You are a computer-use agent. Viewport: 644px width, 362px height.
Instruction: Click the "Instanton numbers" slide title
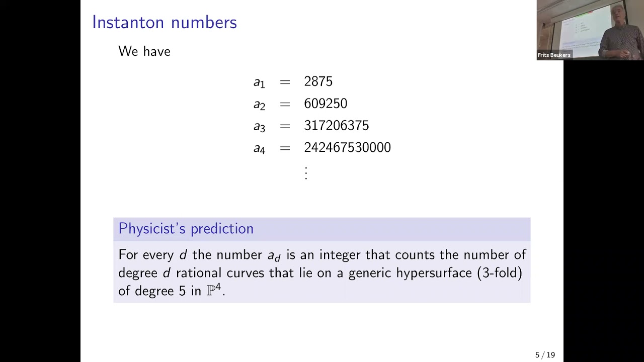[165, 23]
